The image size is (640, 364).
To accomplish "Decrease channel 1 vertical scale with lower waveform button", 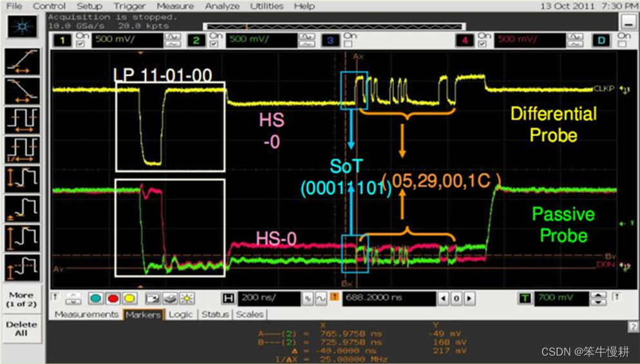I will (173, 44).
